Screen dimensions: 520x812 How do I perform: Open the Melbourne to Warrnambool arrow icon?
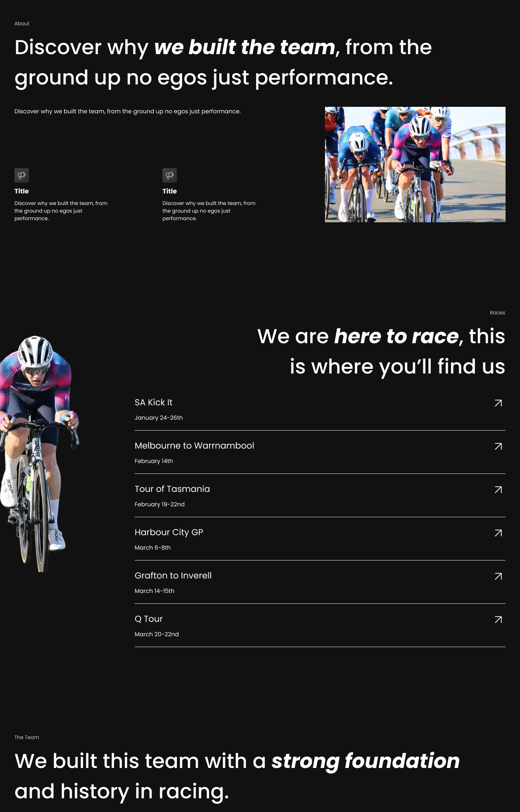click(x=498, y=446)
